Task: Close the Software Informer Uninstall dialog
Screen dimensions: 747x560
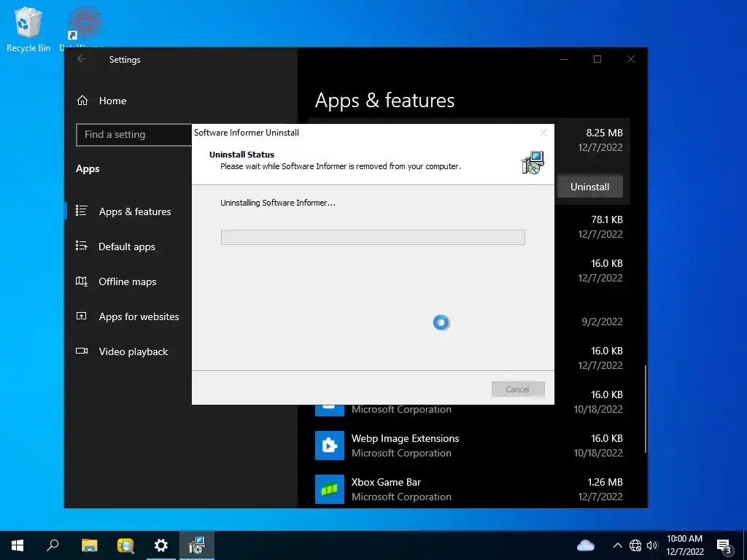Action: 543,133
